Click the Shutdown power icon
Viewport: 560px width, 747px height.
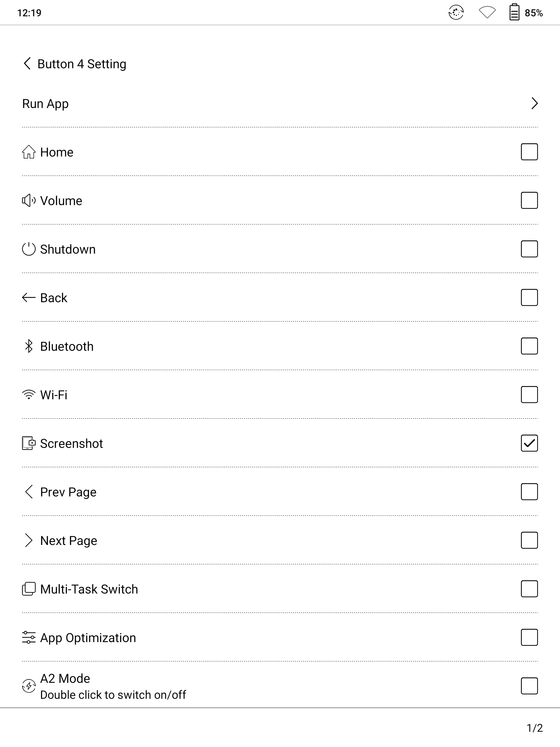[29, 249]
